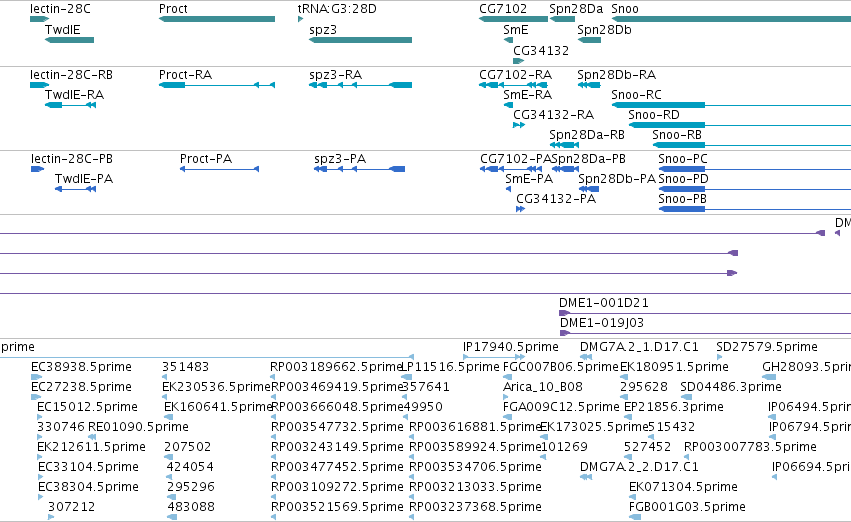Select EST LP11516.5prime
The width and height of the screenshot is (851, 522).
[x=450, y=367]
